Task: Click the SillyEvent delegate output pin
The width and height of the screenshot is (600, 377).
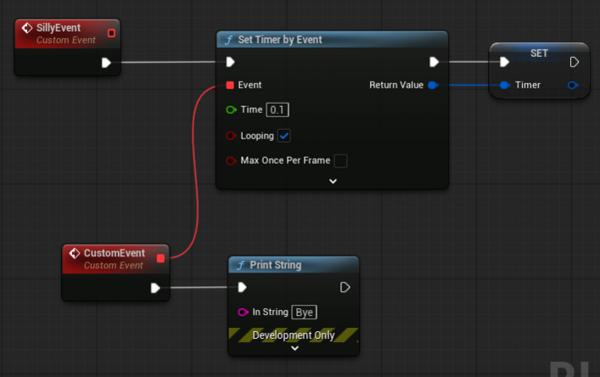Action: pyautogui.click(x=111, y=33)
